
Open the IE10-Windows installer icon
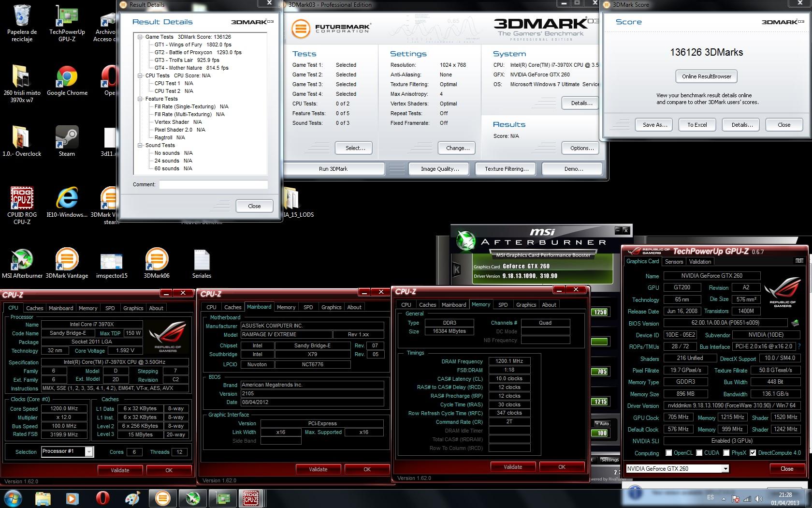coord(67,202)
